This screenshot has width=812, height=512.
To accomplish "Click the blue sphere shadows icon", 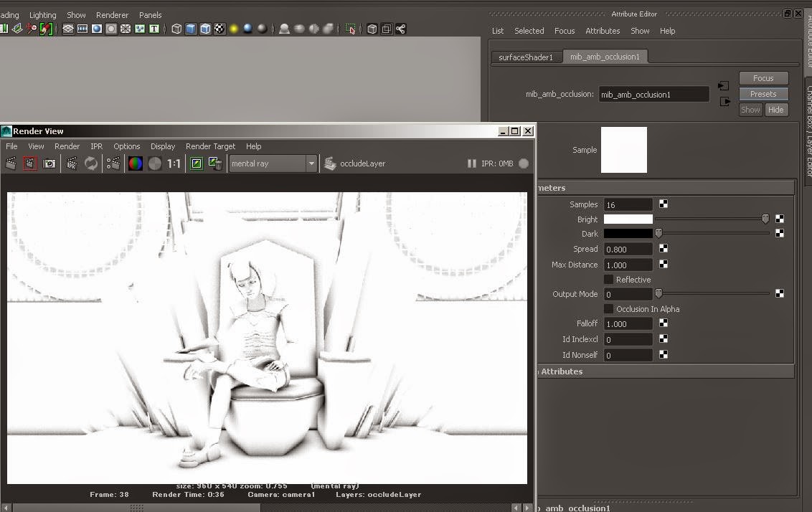I will coord(248,29).
